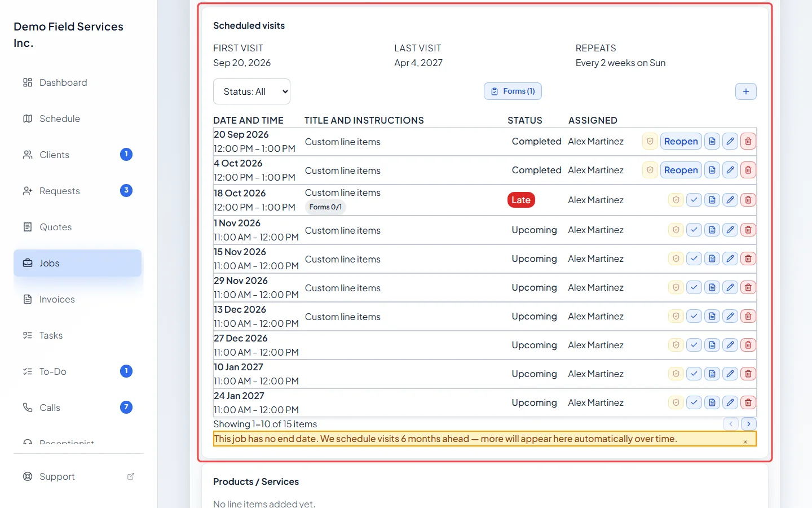812x508 pixels.
Task: Open To-Do in the sidebar
Action: coord(78,371)
